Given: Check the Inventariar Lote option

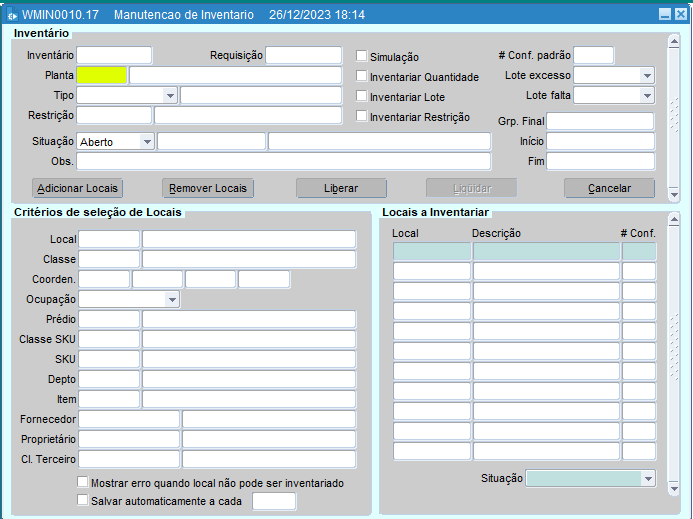Looking at the screenshot, I should (362, 96).
